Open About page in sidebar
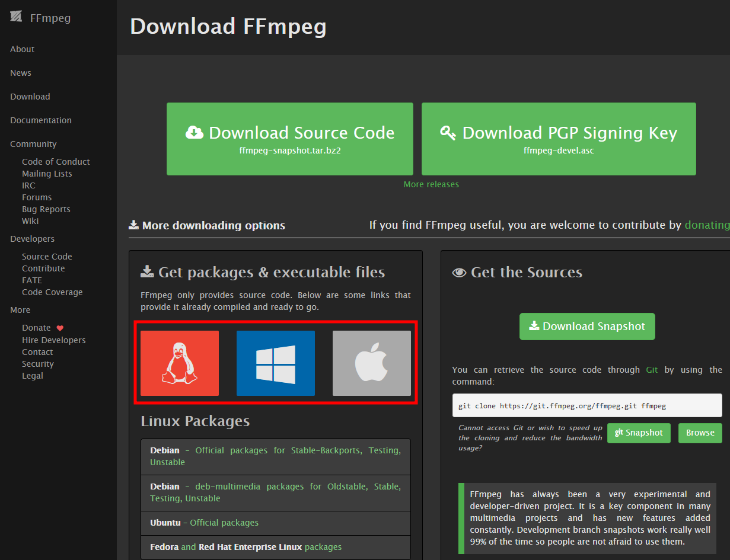 click(x=23, y=49)
